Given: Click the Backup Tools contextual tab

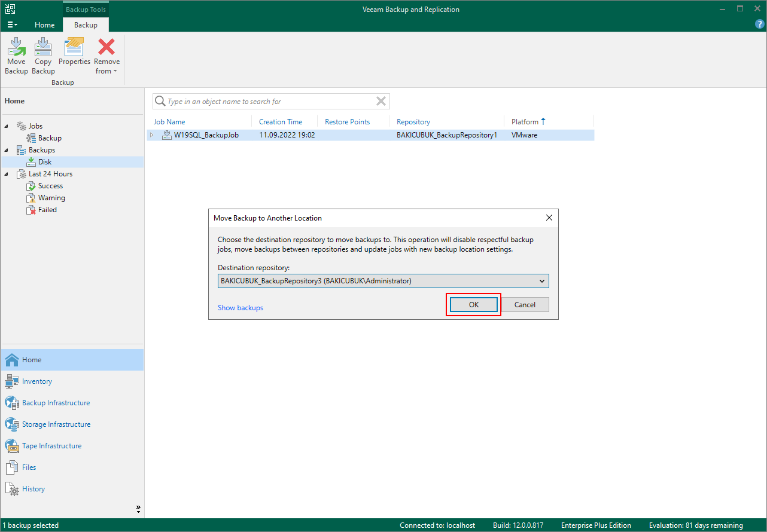Looking at the screenshot, I should tap(86, 10).
